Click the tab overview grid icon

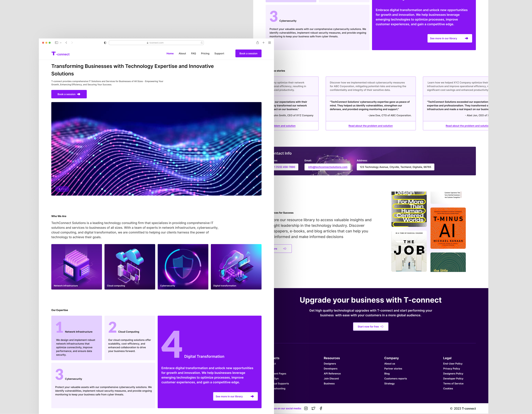pyautogui.click(x=269, y=43)
